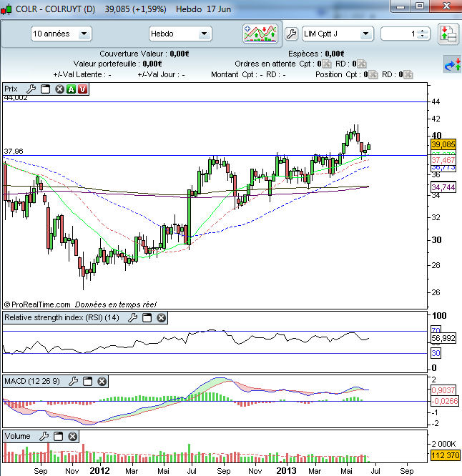The width and height of the screenshot is (462, 476).
Task: Click the Prix panel label
Action: (x=11, y=89)
